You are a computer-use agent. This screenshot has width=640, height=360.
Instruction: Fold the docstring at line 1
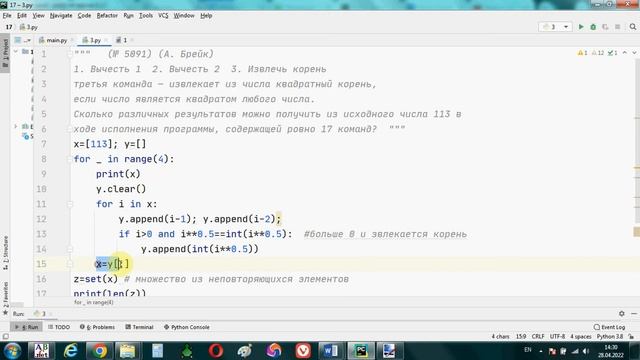70,53
